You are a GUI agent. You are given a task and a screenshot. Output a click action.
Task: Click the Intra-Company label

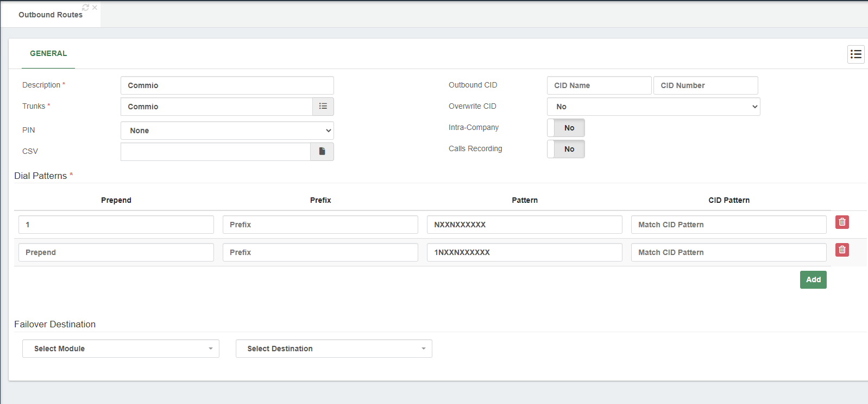(x=474, y=127)
